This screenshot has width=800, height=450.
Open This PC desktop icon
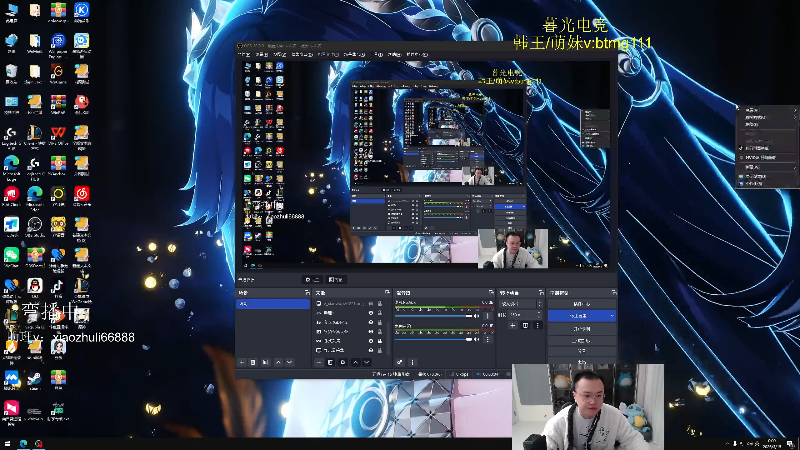click(x=11, y=11)
